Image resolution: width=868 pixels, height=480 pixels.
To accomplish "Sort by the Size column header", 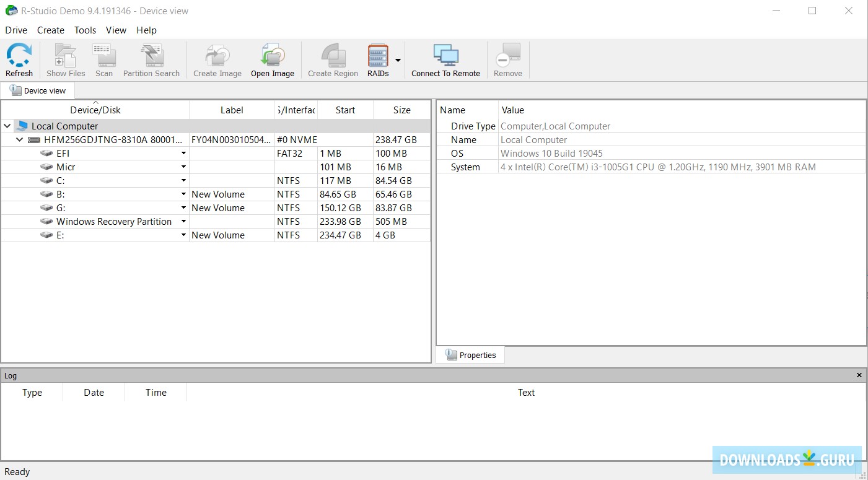I will [x=401, y=110].
